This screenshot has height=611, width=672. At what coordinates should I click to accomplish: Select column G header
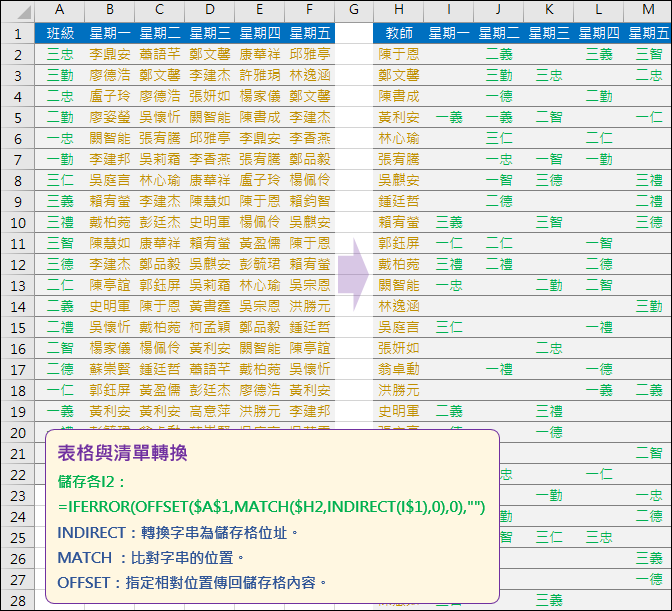pos(354,10)
